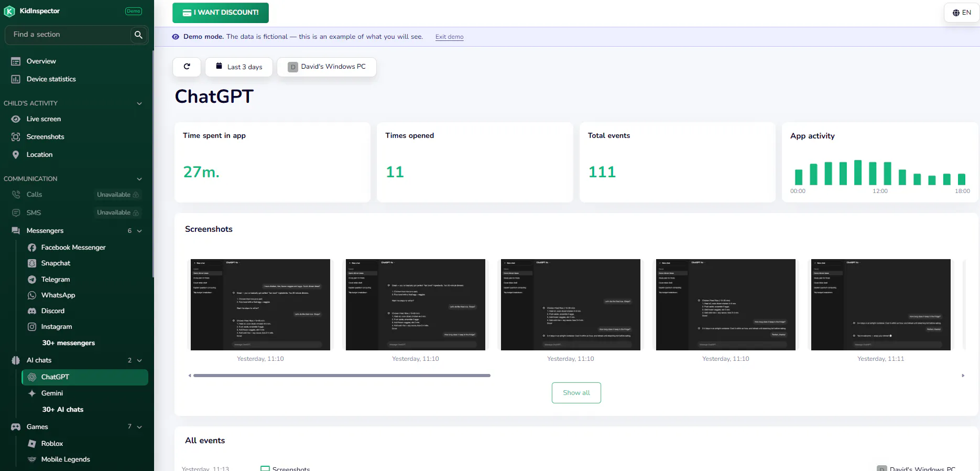Click the Telegram icon
This screenshot has height=471, width=980.
[x=32, y=280]
